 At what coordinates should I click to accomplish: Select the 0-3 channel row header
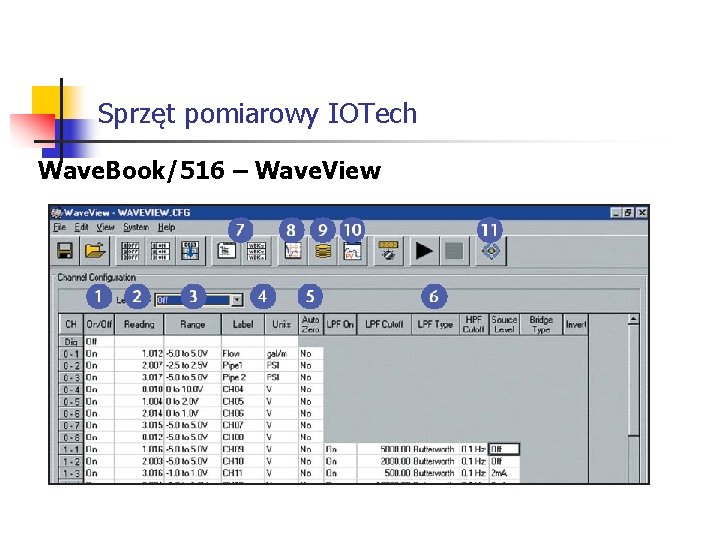click(71, 377)
